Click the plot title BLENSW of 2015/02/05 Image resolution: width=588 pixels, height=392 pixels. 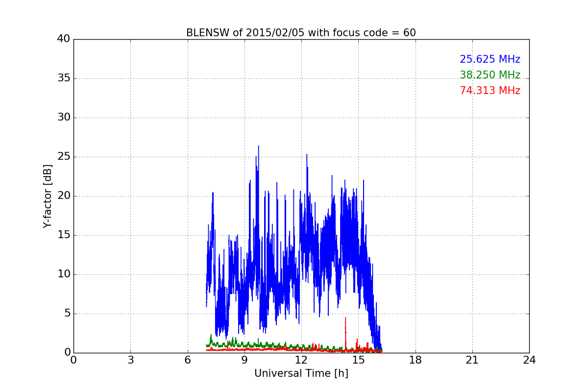pos(301,33)
